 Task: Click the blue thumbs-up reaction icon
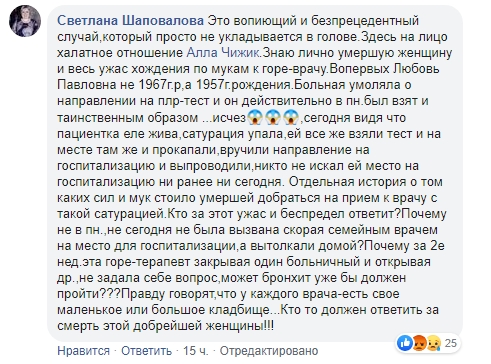coord(405,343)
